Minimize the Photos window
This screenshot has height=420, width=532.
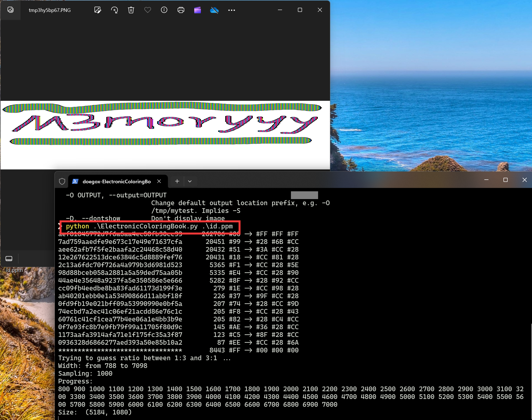[280, 10]
